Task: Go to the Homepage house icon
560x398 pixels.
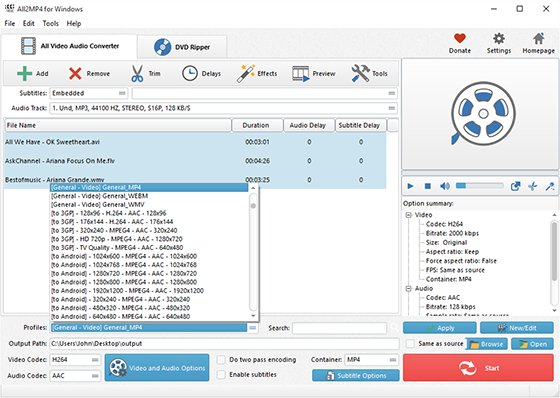Action: coord(539,39)
